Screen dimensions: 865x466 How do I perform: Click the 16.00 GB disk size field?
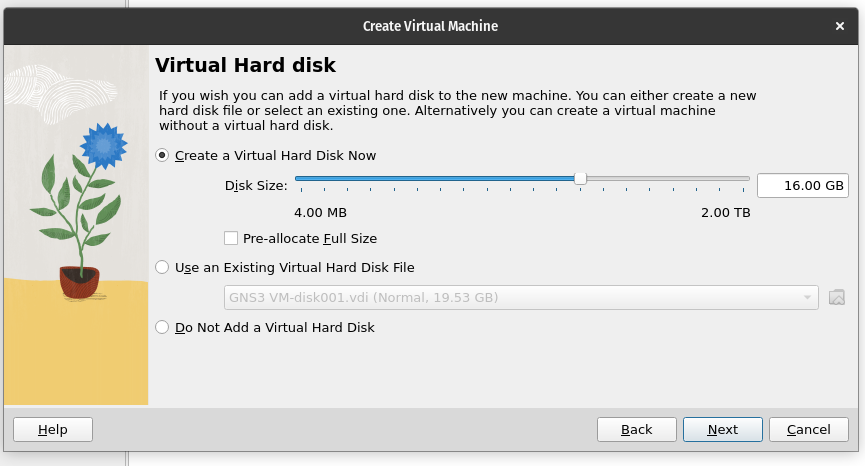[803, 185]
